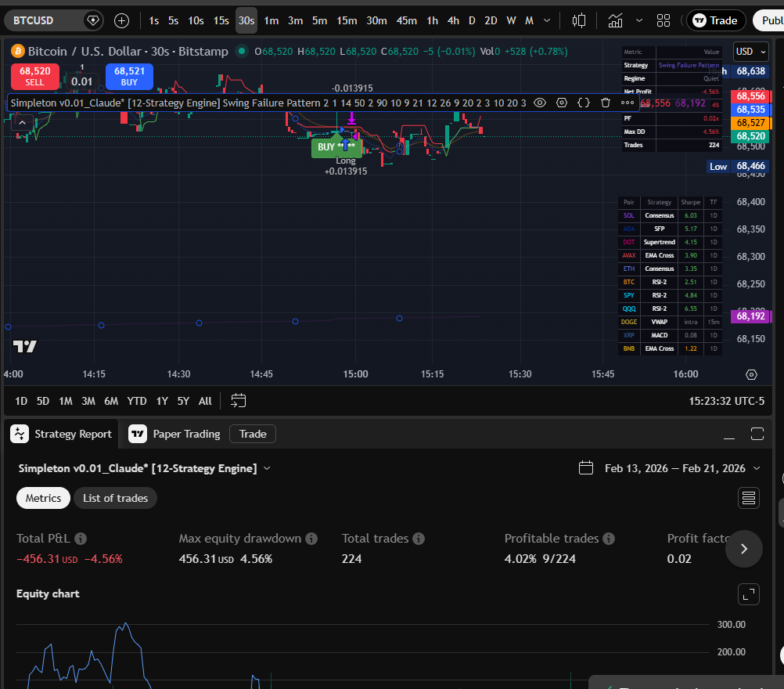Hide the strategy plots using the eye icon
The image size is (784, 689).
click(x=540, y=103)
